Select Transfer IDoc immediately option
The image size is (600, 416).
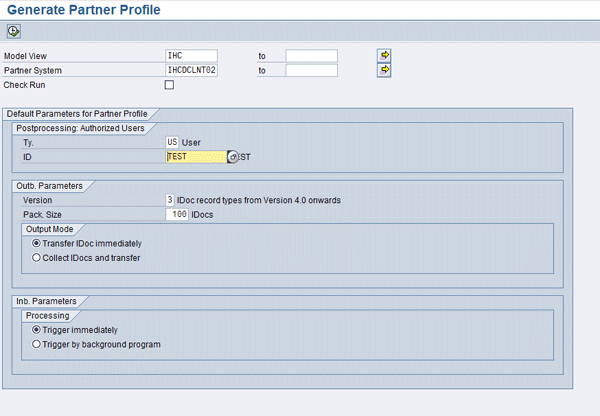click(37, 243)
